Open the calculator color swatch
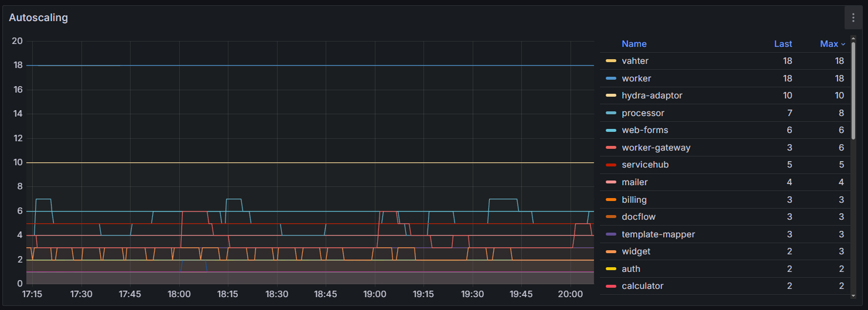The width and height of the screenshot is (868, 310). coord(611,286)
